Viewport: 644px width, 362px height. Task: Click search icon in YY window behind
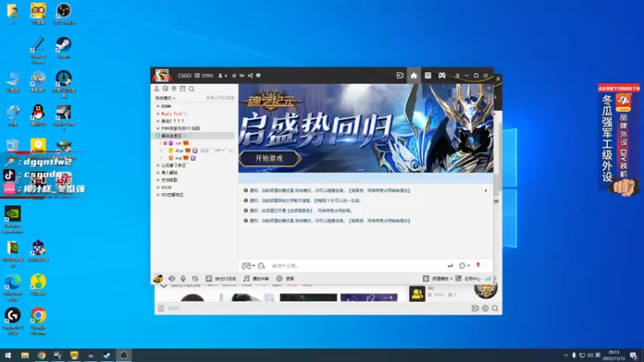click(495, 308)
